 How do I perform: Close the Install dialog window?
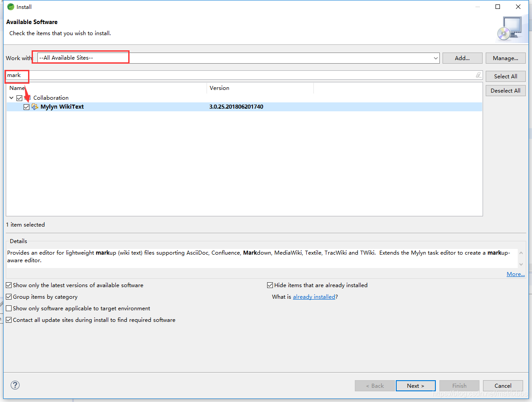pyautogui.click(x=518, y=7)
